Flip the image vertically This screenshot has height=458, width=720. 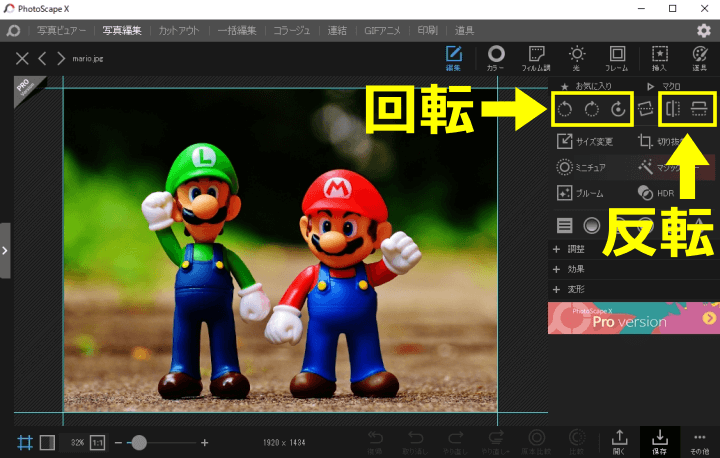(699, 109)
